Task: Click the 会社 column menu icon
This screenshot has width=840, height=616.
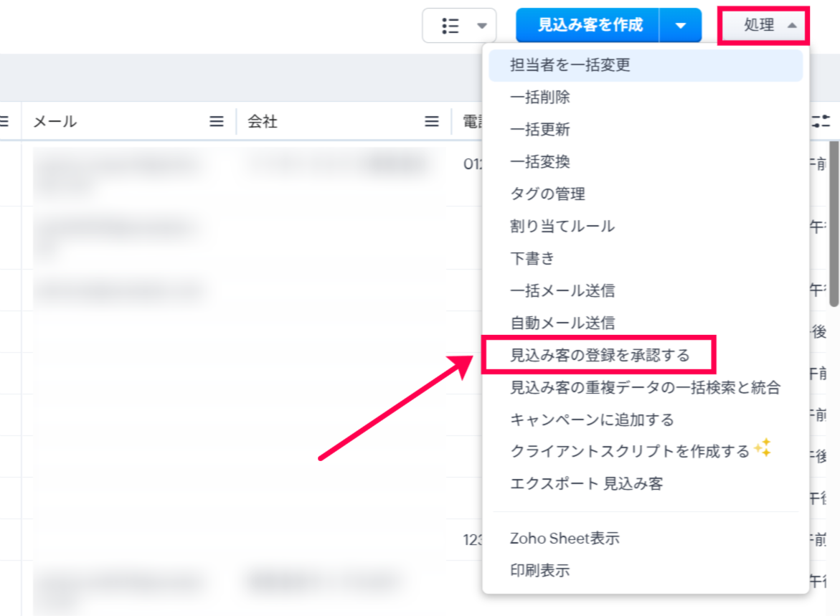Action: tap(431, 122)
